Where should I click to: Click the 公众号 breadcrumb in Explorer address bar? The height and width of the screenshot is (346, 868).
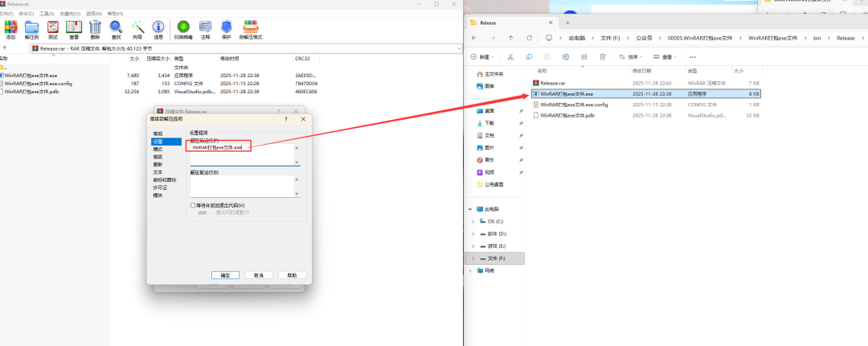(644, 39)
